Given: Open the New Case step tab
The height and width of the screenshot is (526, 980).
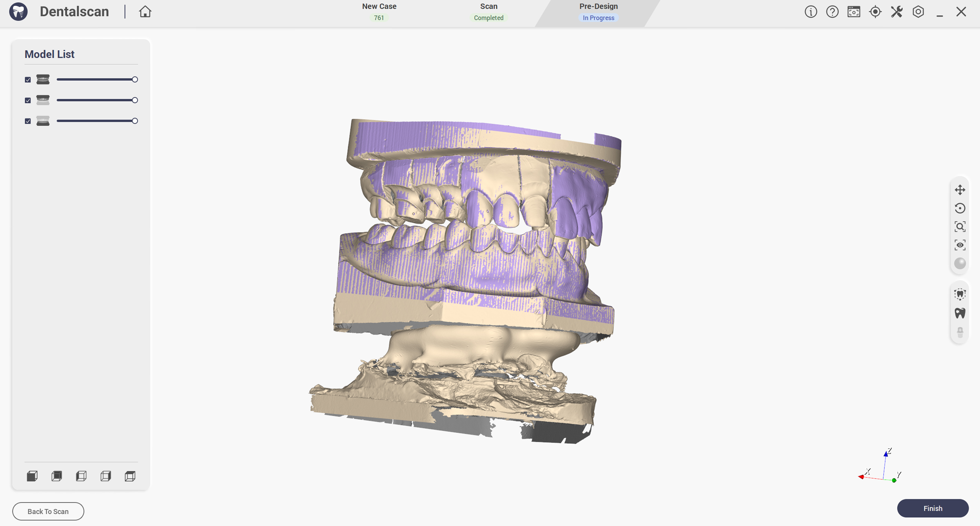Looking at the screenshot, I should tap(379, 12).
